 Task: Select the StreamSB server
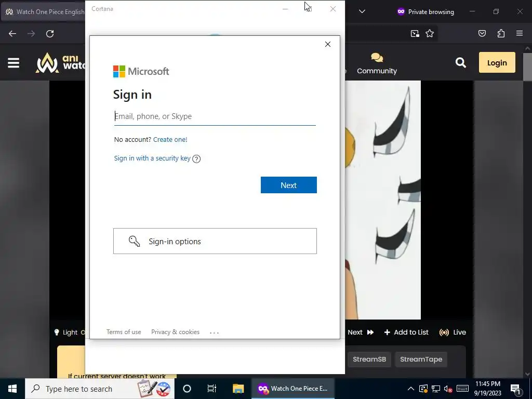point(369,360)
